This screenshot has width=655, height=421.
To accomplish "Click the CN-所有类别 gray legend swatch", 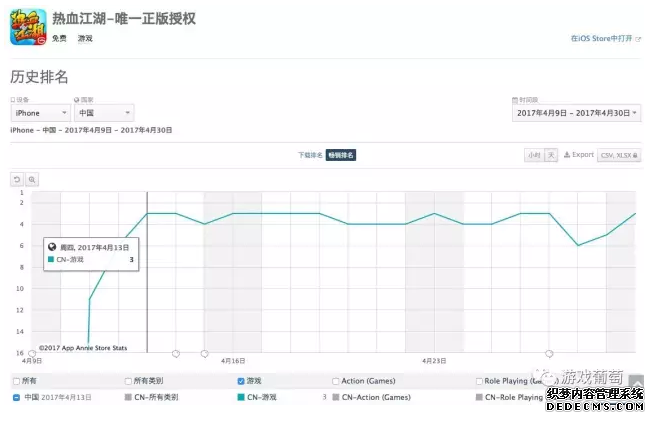I will click(128, 397).
